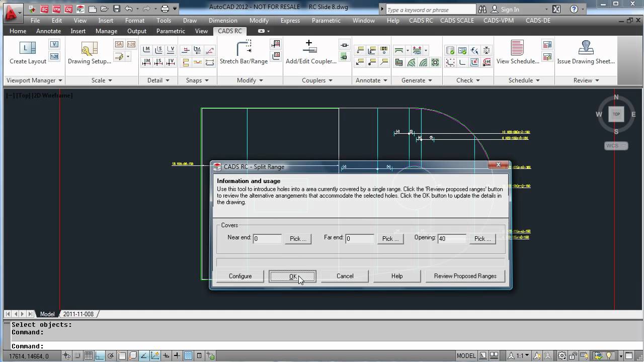Toggle Grid Display in status bar
Image resolution: width=644 pixels, height=362 pixels.
(89, 356)
